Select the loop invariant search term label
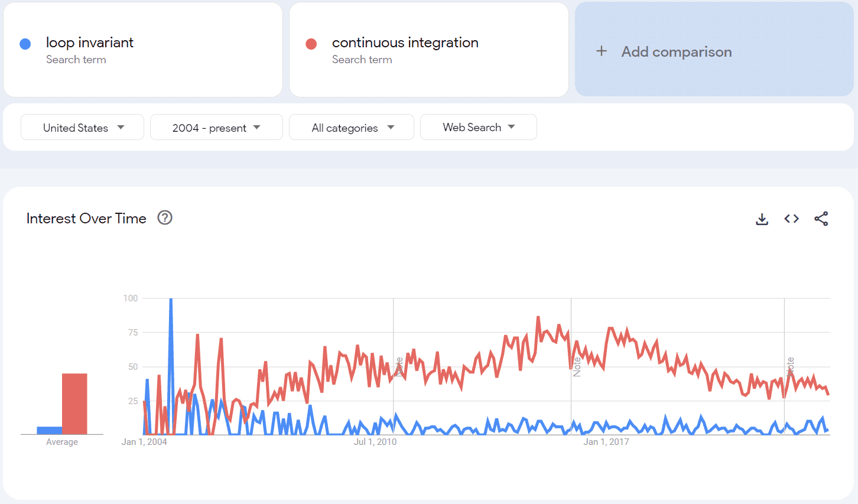Screen dimensions: 858x504 pos(90,43)
